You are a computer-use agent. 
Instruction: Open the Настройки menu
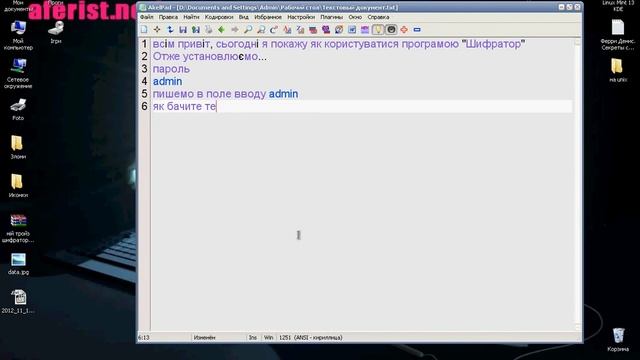pos(301,17)
